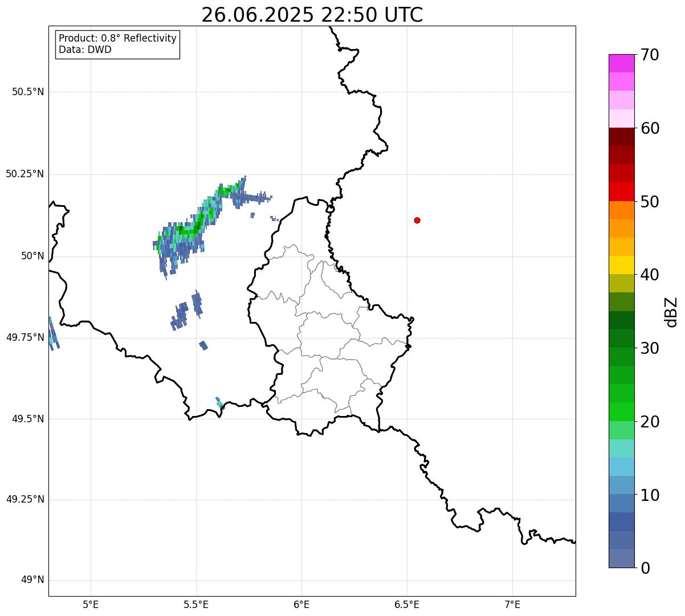The image size is (685, 616).
Task: Click the latitude label "49°N"
Action: [x=32, y=580]
